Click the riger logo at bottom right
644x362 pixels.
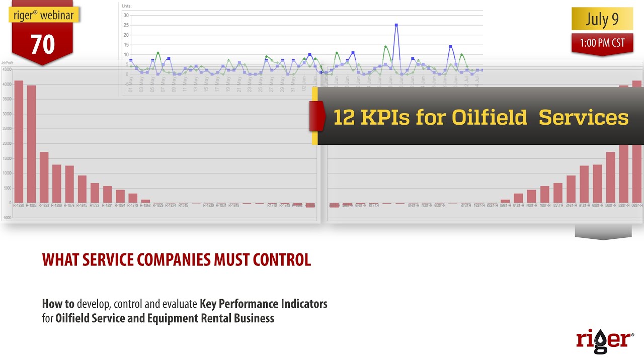tap(605, 341)
